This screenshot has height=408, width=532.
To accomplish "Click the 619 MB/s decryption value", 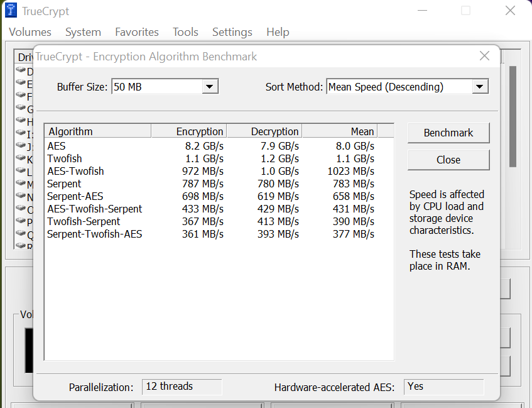I will click(278, 196).
